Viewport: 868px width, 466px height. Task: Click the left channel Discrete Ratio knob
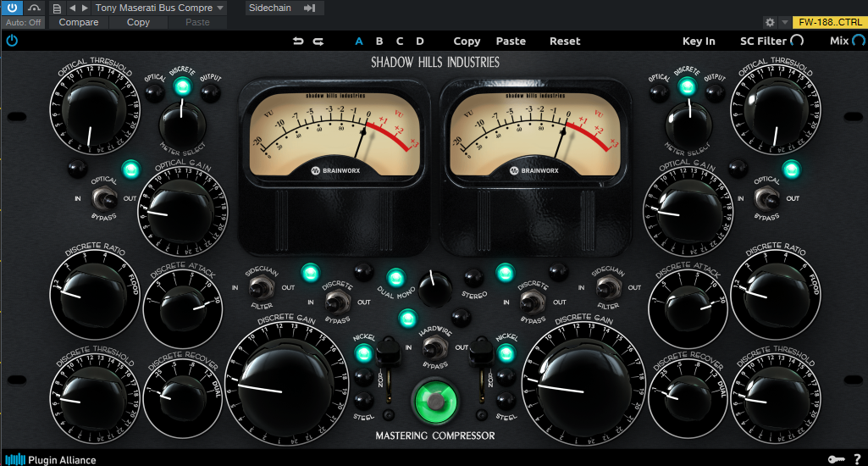coord(94,294)
